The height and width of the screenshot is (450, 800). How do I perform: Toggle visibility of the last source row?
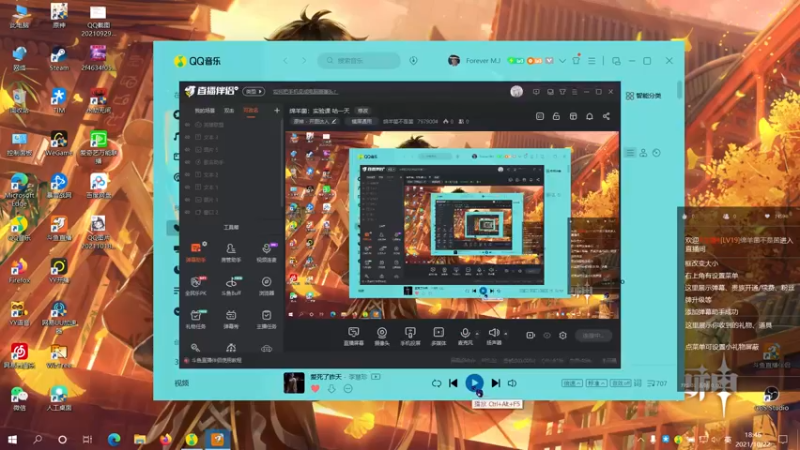187,212
